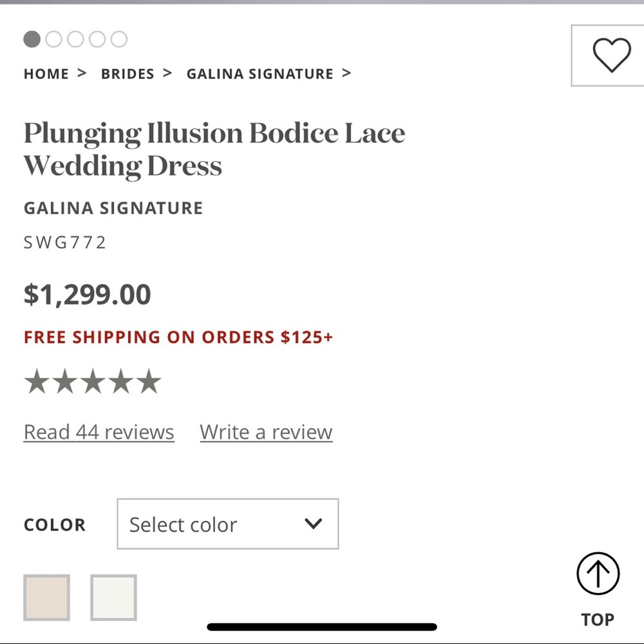Choose the beige color swatch
Screen dimensions: 644x644
tap(46, 598)
